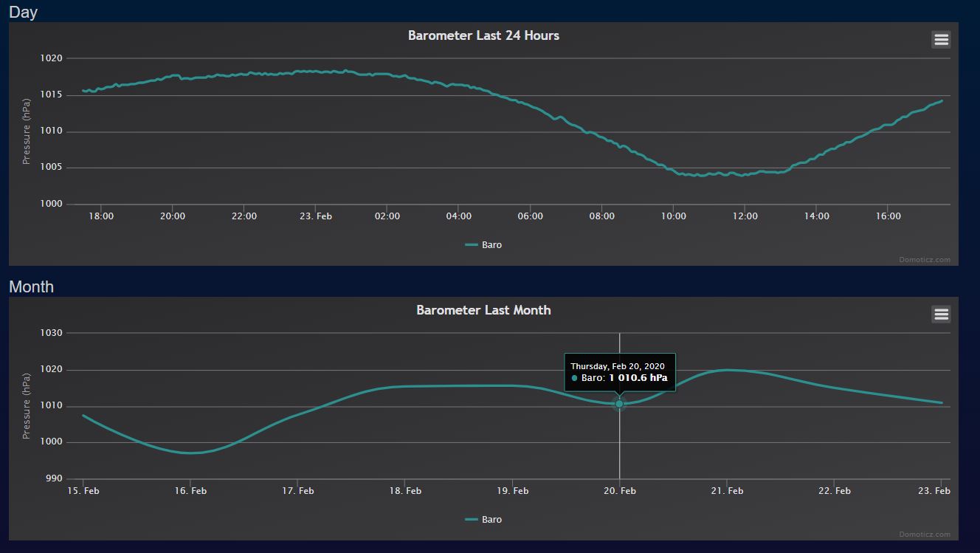Click the "23. Feb" midnight label on Day chart
Image resolution: width=980 pixels, height=553 pixels.
point(315,216)
